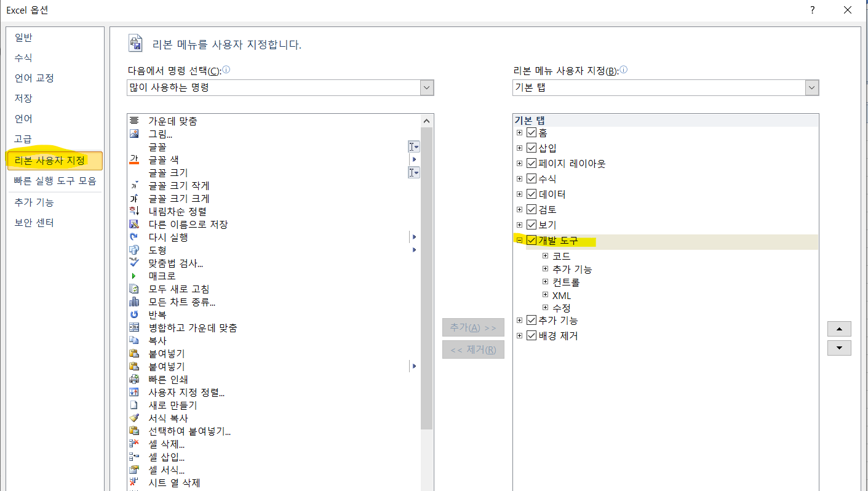Open the 보안 센터 category
The image size is (868, 491).
55,223
